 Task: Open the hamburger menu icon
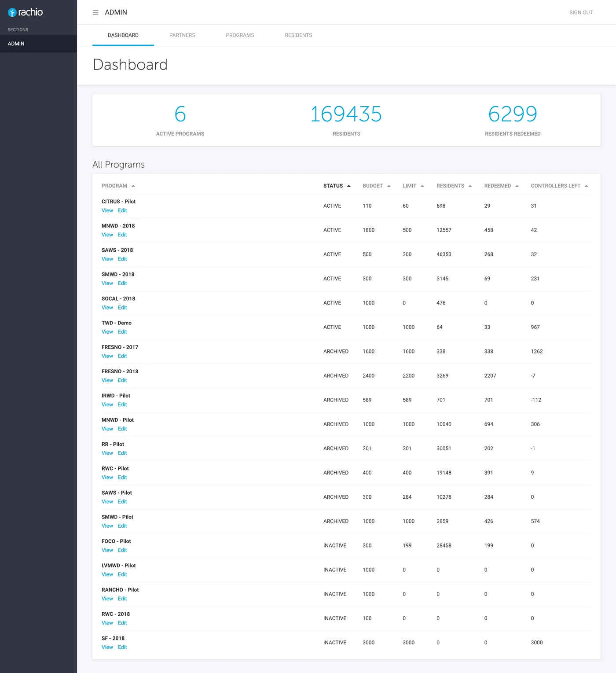pyautogui.click(x=95, y=12)
